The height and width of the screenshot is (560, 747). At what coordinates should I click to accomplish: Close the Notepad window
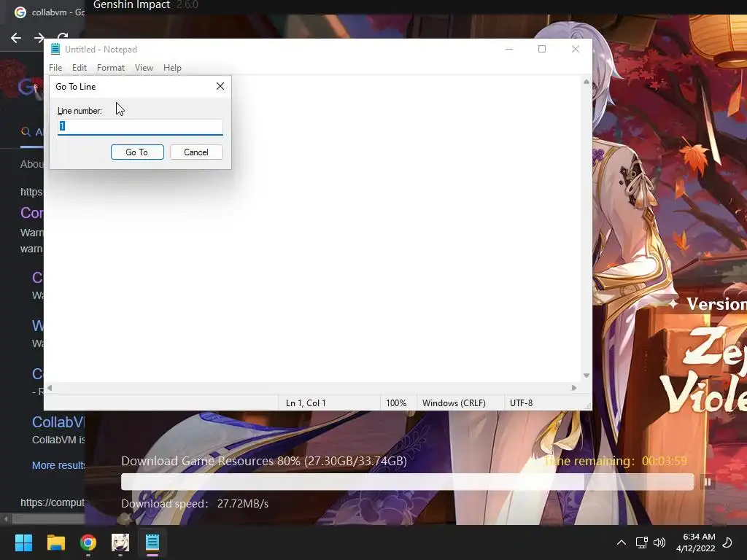[x=576, y=49]
